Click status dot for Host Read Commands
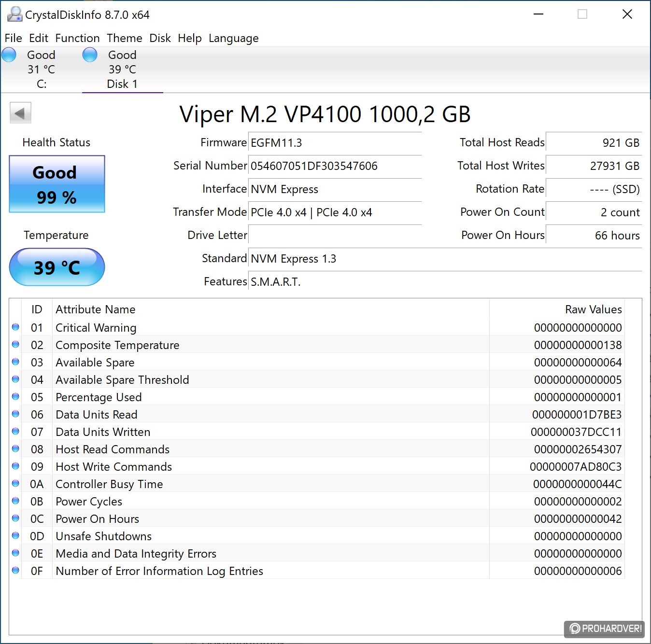651x644 pixels. click(15, 449)
